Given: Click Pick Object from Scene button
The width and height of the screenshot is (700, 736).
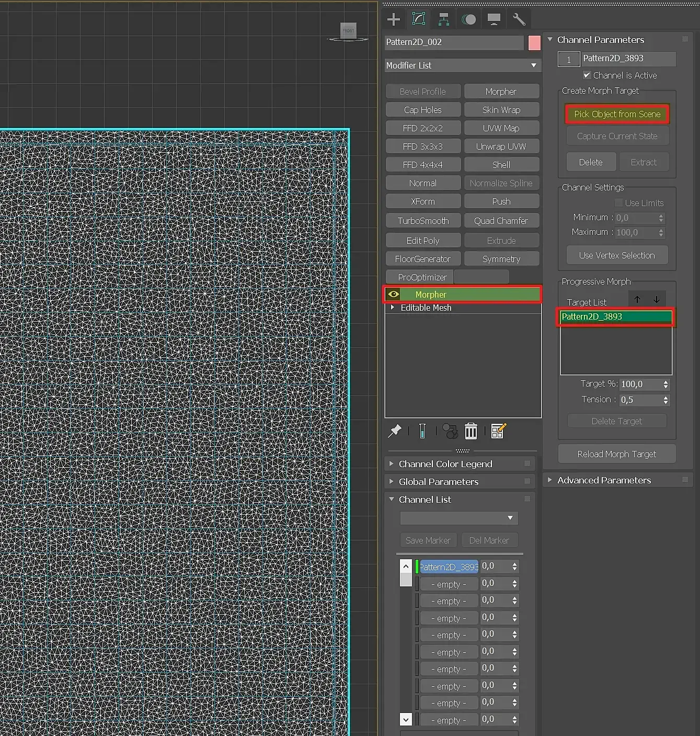Looking at the screenshot, I should [x=617, y=114].
